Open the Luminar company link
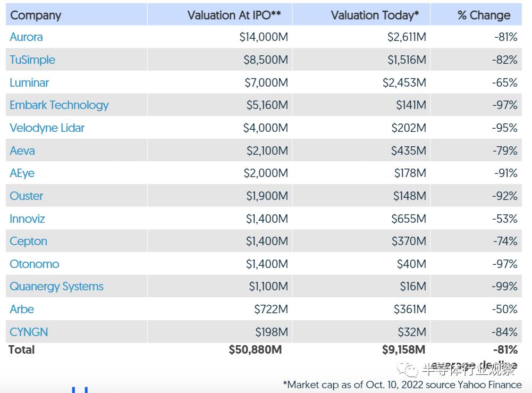 pos(29,83)
